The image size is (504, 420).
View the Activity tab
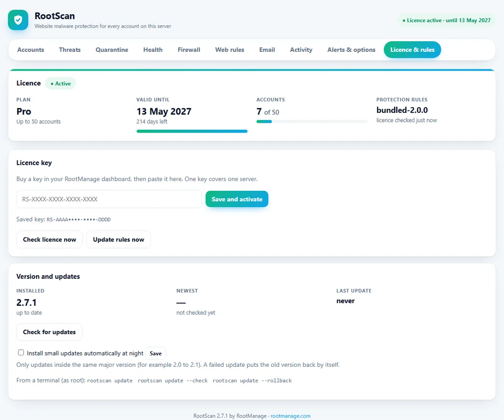click(301, 50)
